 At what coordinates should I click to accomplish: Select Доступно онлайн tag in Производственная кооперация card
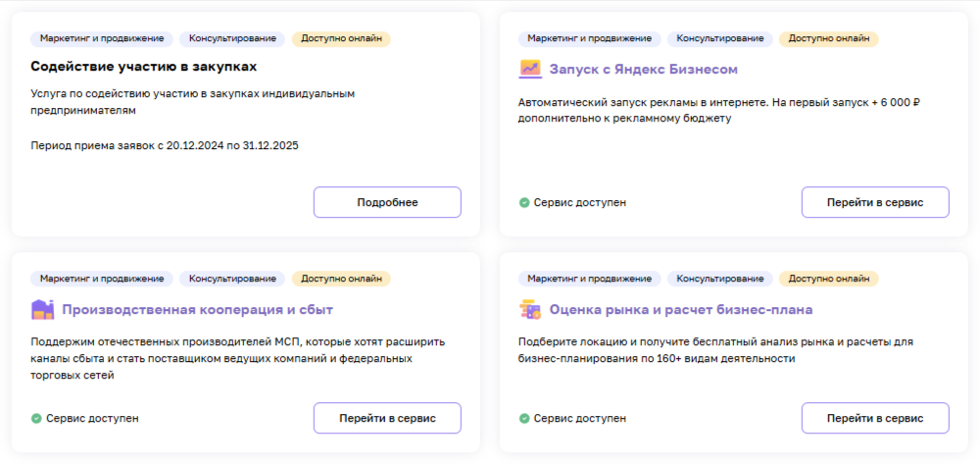pos(341,279)
